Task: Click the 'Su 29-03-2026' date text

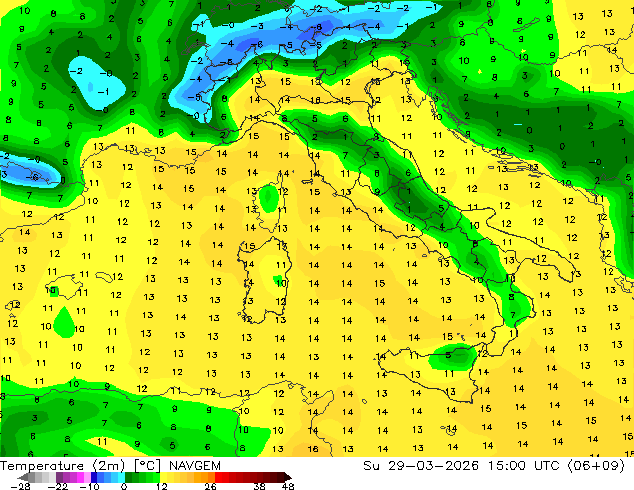Action: 421,466
